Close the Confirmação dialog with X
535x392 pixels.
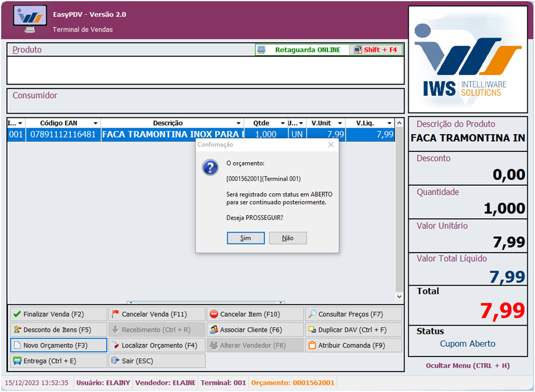[x=331, y=145]
